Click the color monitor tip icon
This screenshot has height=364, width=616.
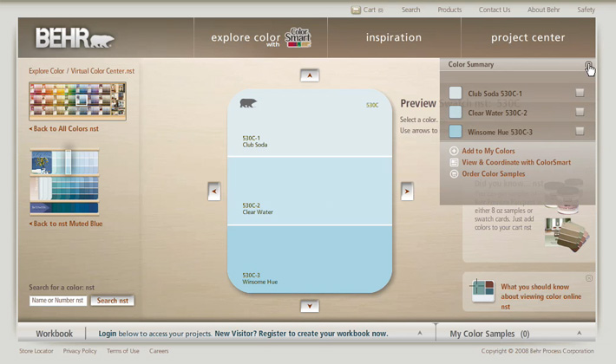point(482,290)
